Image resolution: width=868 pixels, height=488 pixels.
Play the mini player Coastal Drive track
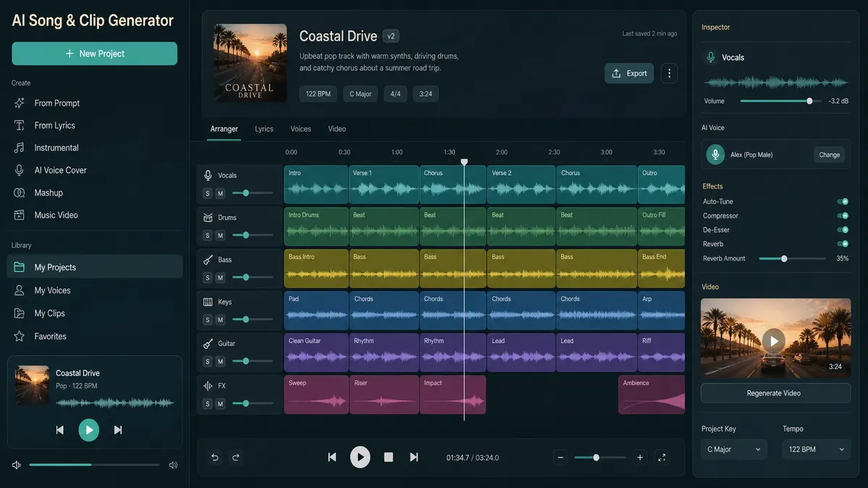88,430
